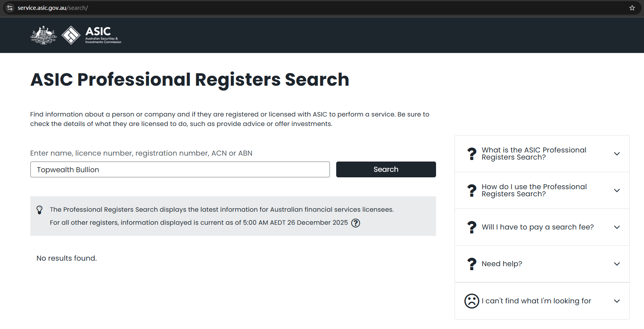The height and width of the screenshot is (329, 644).
Task: Click the search field containing Topwealth Bullion
Action: (x=180, y=169)
